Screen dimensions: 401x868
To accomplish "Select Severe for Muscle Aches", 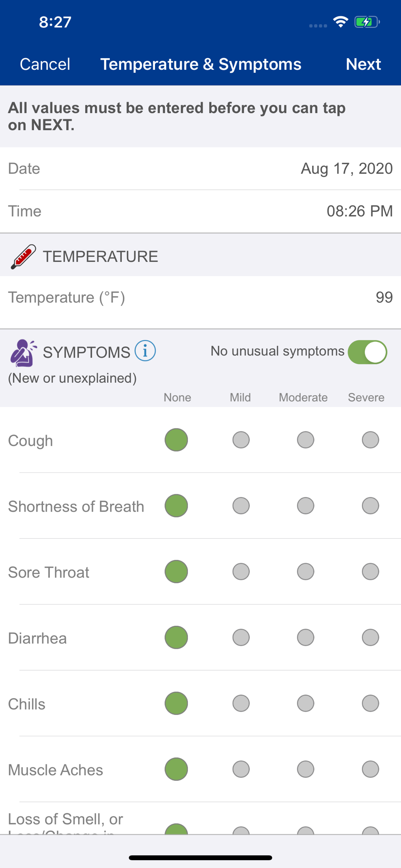I will (x=370, y=769).
